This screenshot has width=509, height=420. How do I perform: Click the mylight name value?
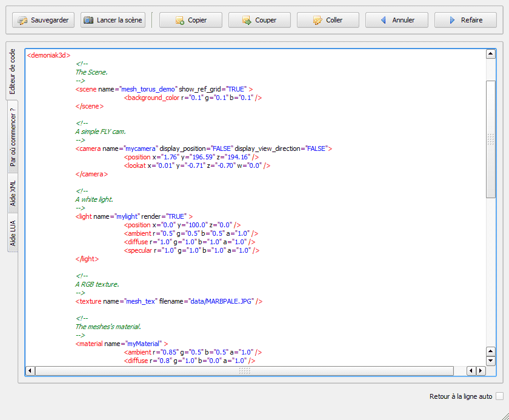tap(127, 216)
